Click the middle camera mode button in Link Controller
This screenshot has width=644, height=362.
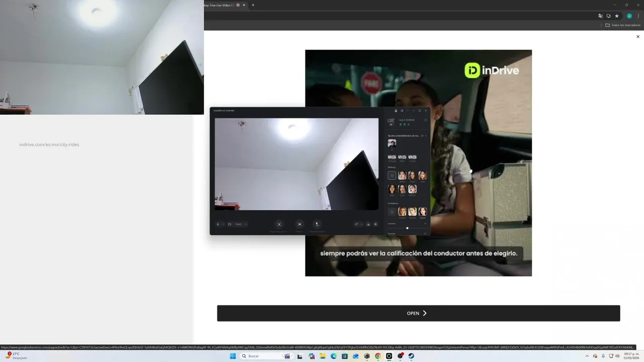(x=300, y=224)
